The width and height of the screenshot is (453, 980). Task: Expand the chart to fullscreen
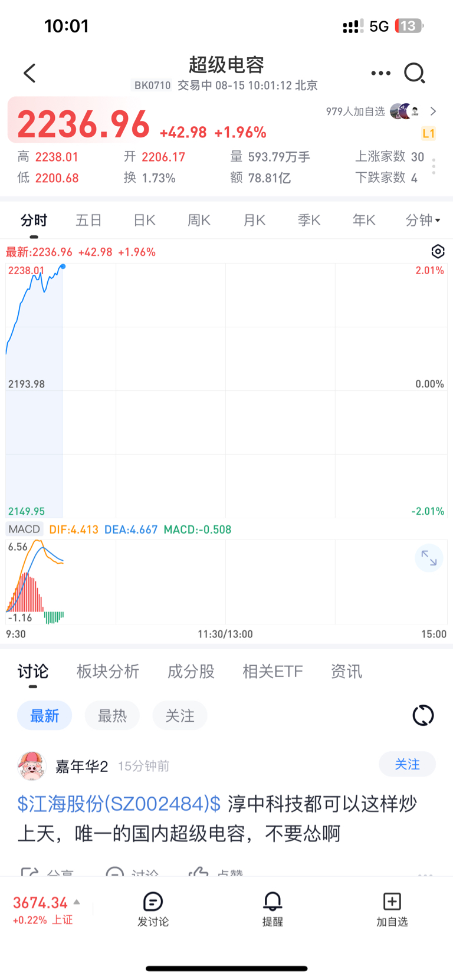click(429, 558)
